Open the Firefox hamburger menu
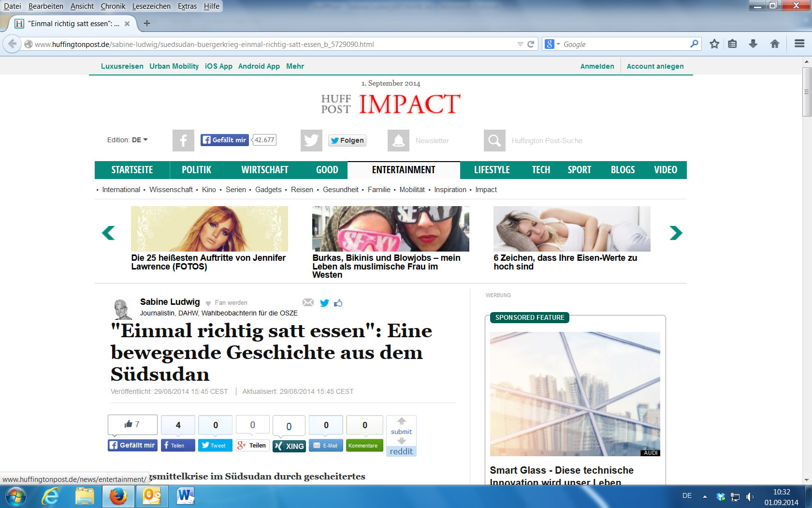 pos(799,44)
